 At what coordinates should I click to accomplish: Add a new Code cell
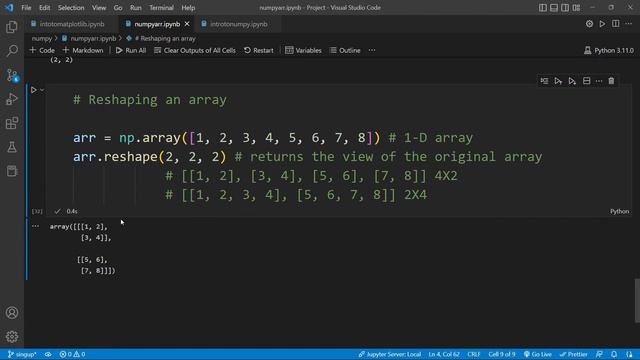point(42,50)
